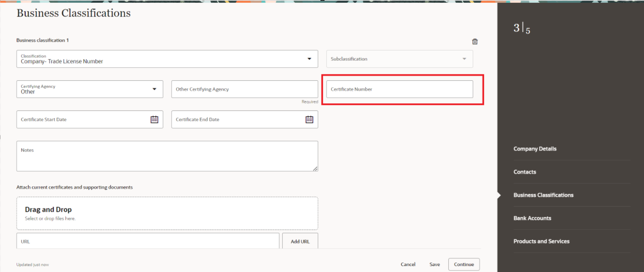The image size is (644, 272).
Task: Save the business classification form
Action: click(434, 264)
